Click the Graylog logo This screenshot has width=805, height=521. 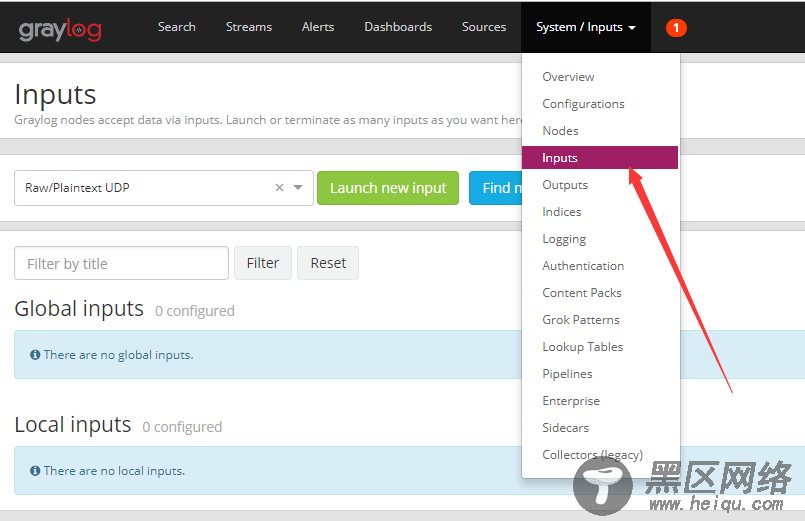click(60, 30)
